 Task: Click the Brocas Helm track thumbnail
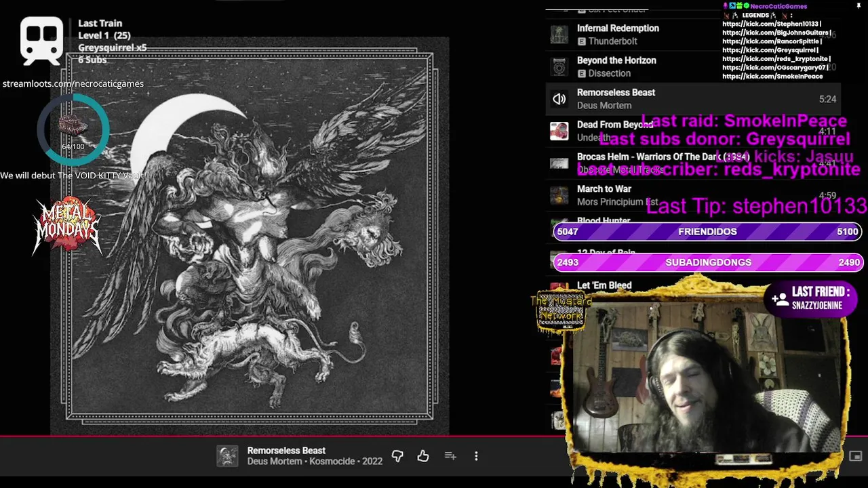[x=559, y=163]
